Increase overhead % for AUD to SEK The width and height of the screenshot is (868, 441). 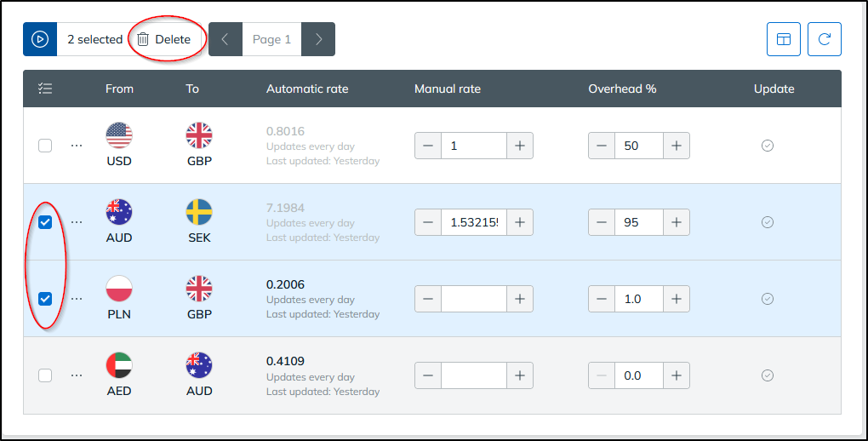tap(677, 222)
